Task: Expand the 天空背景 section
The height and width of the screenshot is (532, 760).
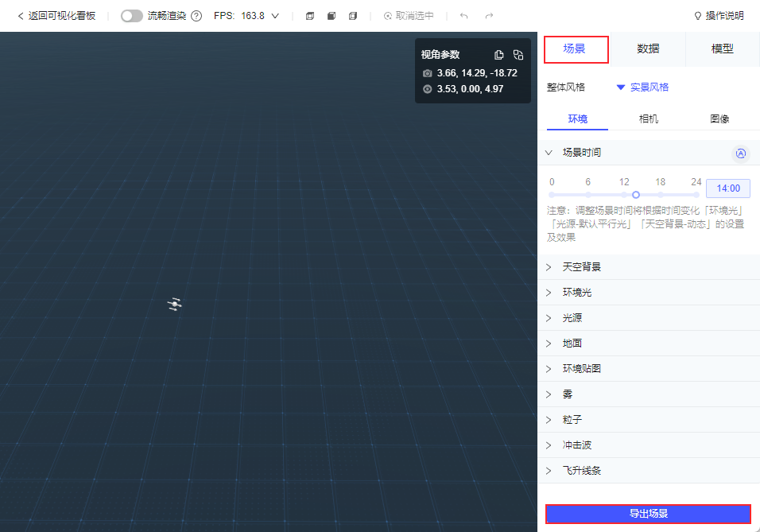Action: pos(649,267)
